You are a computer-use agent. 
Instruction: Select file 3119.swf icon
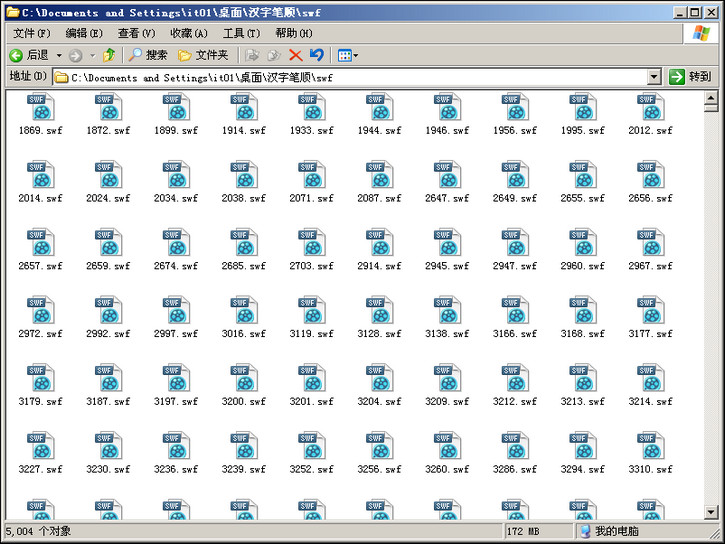(x=312, y=310)
